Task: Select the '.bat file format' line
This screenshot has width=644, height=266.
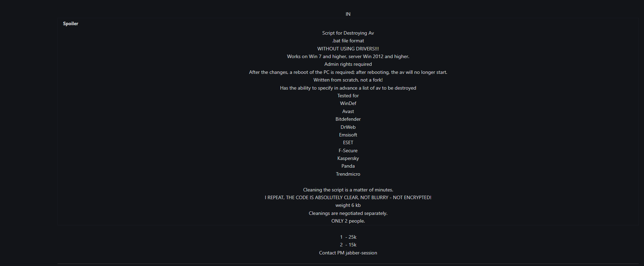Action: point(348,41)
